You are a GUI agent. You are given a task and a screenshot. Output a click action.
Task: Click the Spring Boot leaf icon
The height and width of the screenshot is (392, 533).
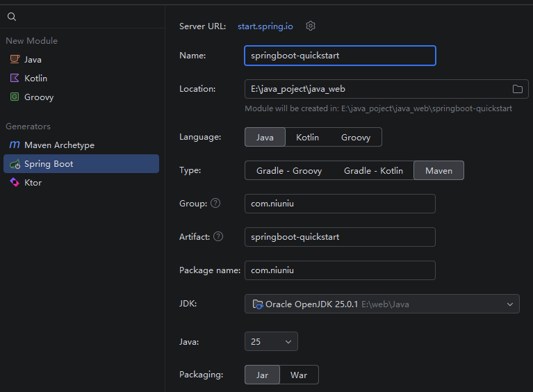pos(15,164)
